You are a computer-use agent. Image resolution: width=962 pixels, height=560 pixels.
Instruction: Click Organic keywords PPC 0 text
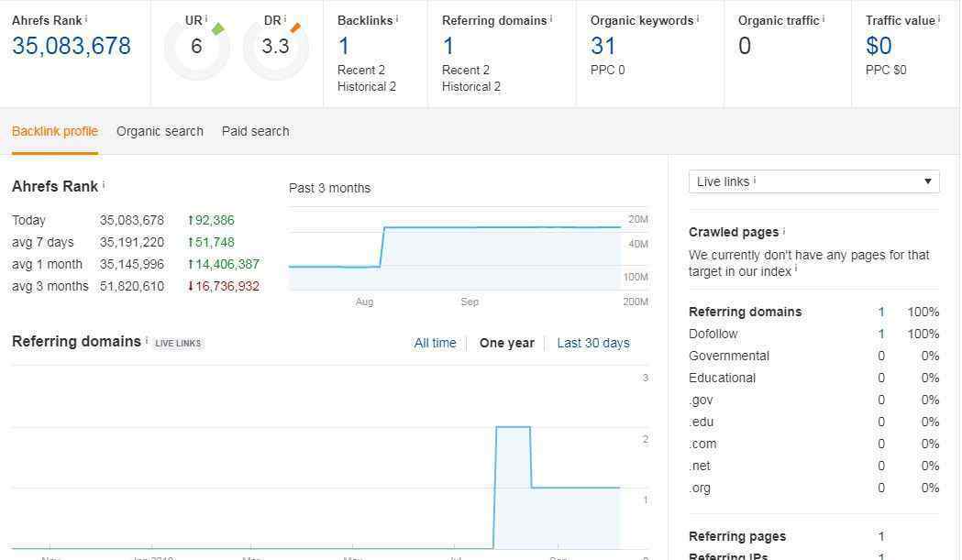click(607, 70)
